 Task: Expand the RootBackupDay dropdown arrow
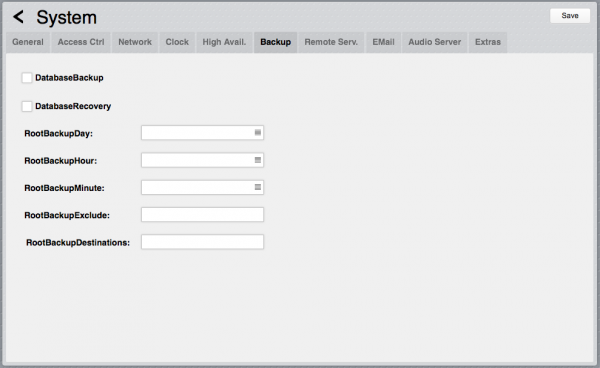coord(258,132)
